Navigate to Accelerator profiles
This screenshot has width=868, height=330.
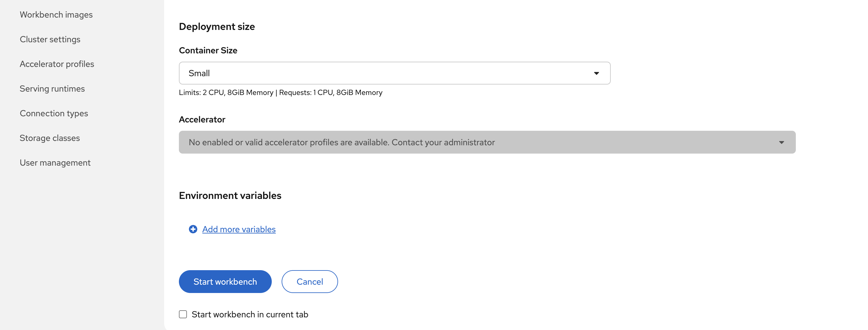(57, 64)
